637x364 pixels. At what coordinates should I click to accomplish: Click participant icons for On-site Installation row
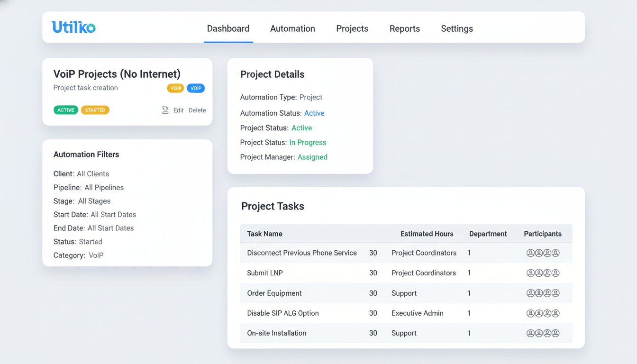tap(543, 333)
